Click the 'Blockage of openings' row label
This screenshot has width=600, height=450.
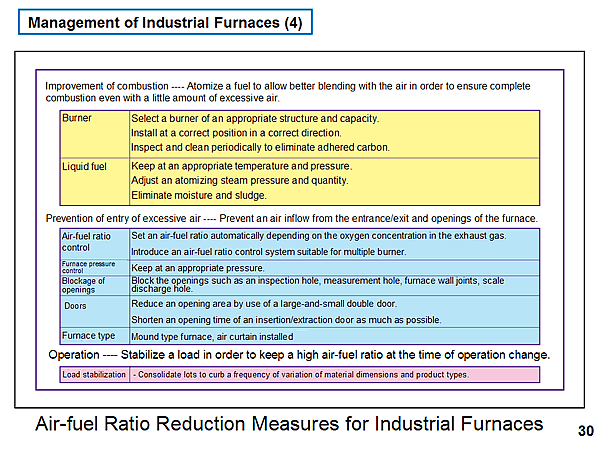[83, 285]
